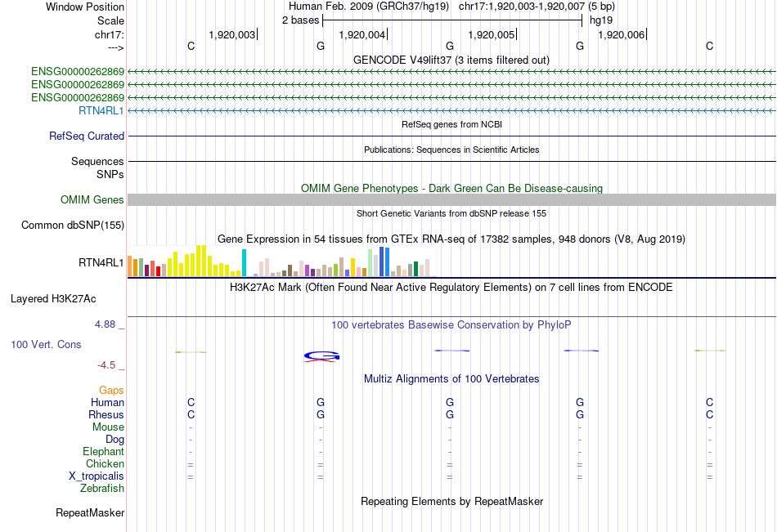This screenshot has width=777, height=532.
Task: Click the GENCODE V49lift37 track title
Action: pyautogui.click(x=451, y=60)
